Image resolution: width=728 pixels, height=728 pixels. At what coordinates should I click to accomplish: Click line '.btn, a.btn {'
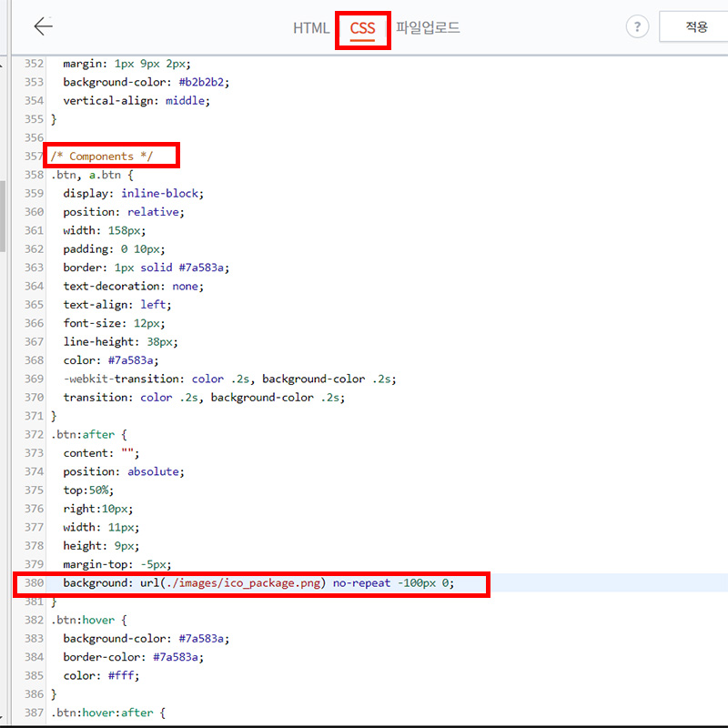click(93, 175)
